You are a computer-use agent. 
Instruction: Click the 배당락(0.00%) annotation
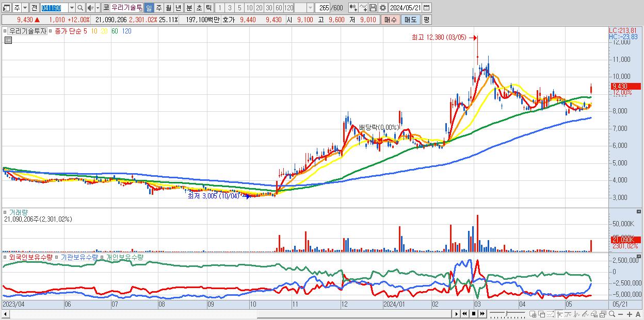(x=379, y=127)
